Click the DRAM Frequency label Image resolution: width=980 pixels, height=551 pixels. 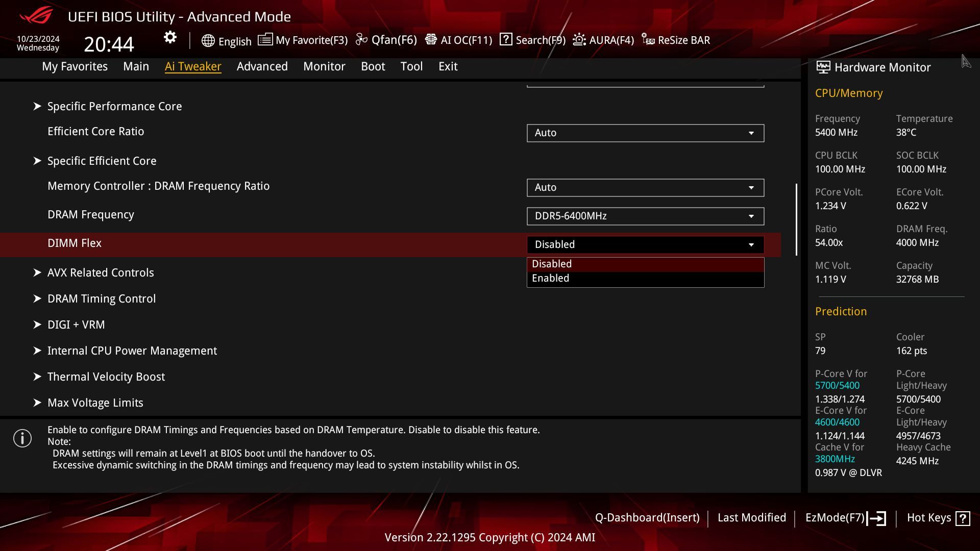[x=91, y=214]
